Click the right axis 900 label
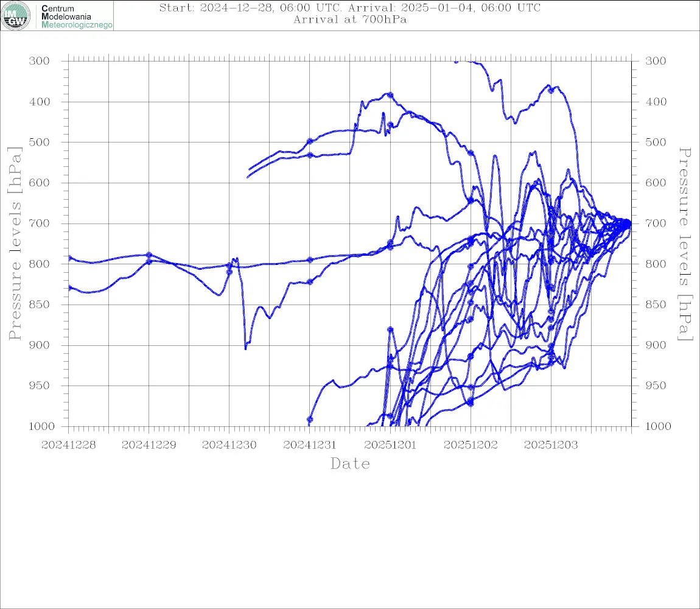This screenshot has width=700, height=609. tap(656, 345)
